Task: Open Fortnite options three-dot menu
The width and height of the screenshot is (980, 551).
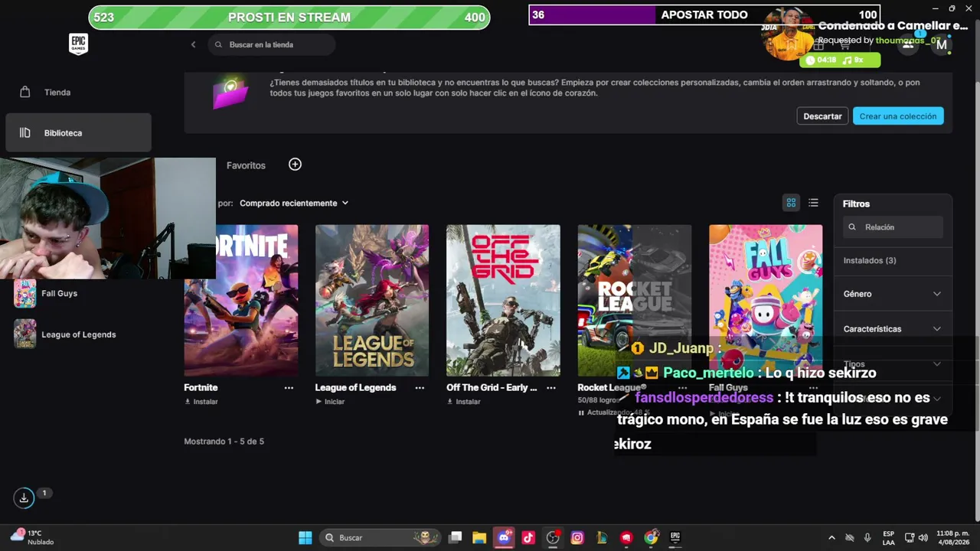Action: pyautogui.click(x=289, y=388)
